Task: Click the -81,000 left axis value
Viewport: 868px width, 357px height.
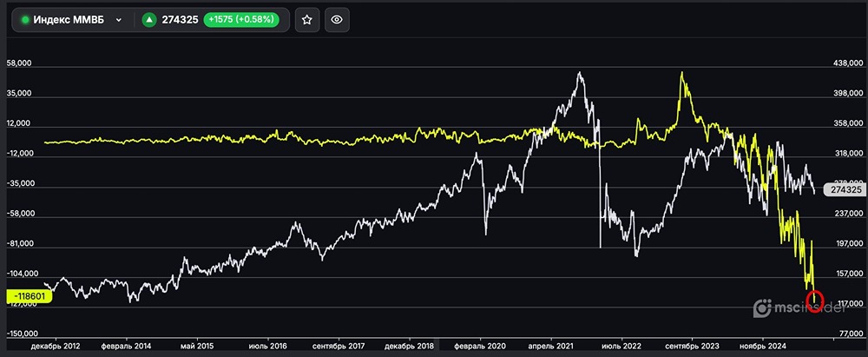Action: pos(20,244)
